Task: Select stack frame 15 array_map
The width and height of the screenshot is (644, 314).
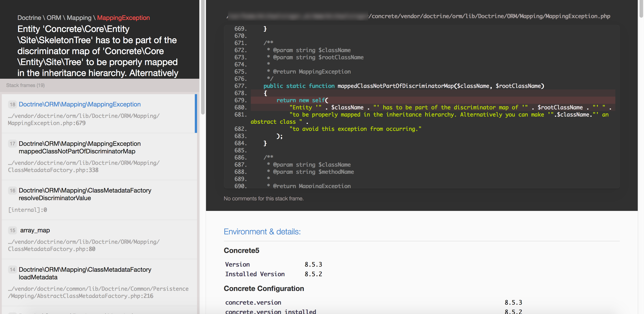Action: tap(99, 239)
